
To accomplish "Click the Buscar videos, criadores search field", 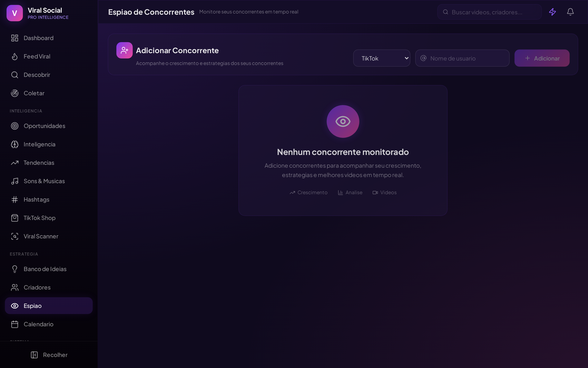I will (490, 12).
